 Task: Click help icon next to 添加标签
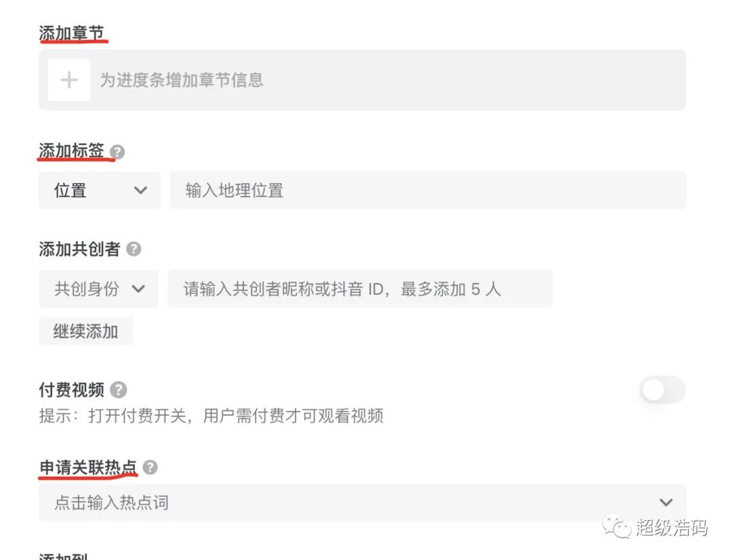point(117,152)
